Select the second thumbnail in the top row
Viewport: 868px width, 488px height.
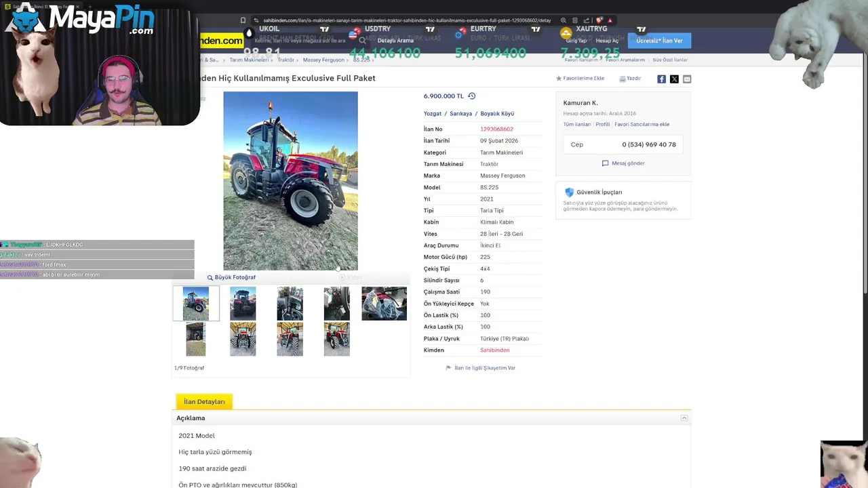[243, 303]
